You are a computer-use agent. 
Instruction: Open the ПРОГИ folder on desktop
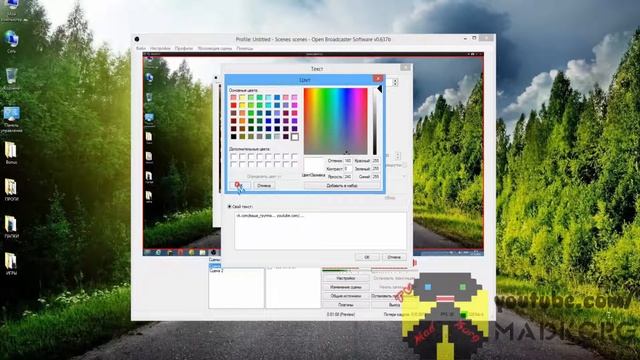[x=11, y=189]
